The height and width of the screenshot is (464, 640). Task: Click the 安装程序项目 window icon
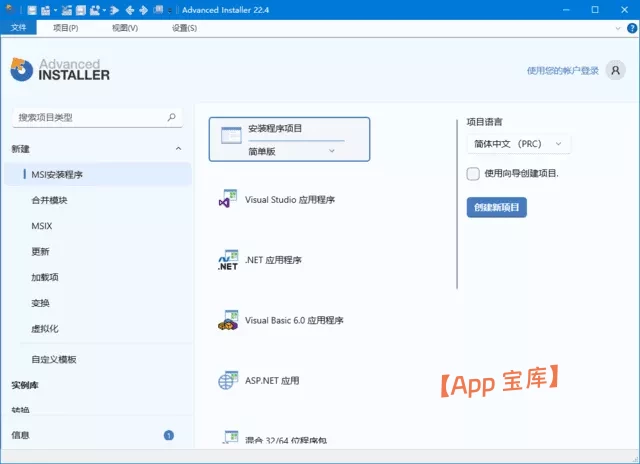[x=231, y=135]
